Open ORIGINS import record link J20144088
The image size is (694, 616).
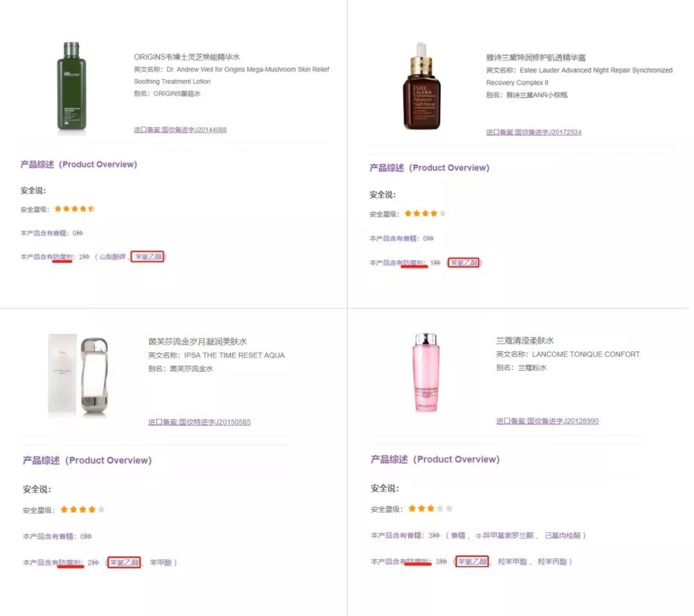point(180,130)
